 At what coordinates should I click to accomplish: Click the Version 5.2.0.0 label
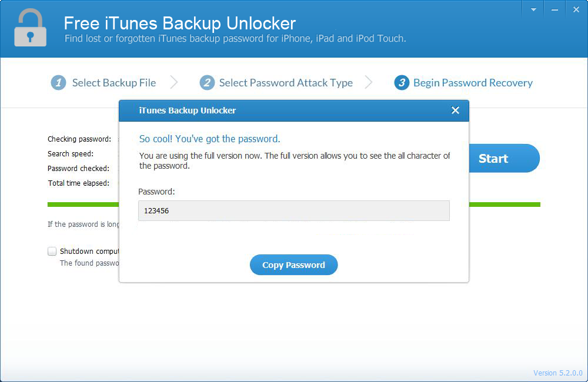[x=558, y=373]
